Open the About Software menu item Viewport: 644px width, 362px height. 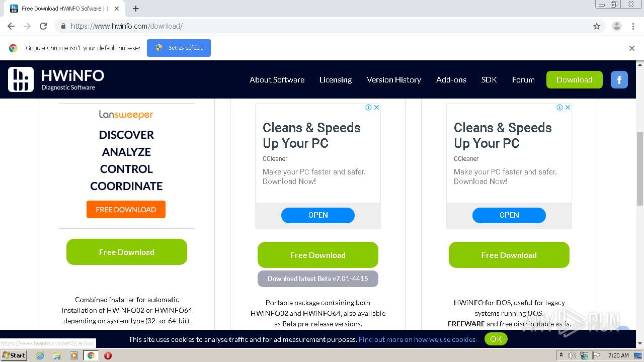277,79
